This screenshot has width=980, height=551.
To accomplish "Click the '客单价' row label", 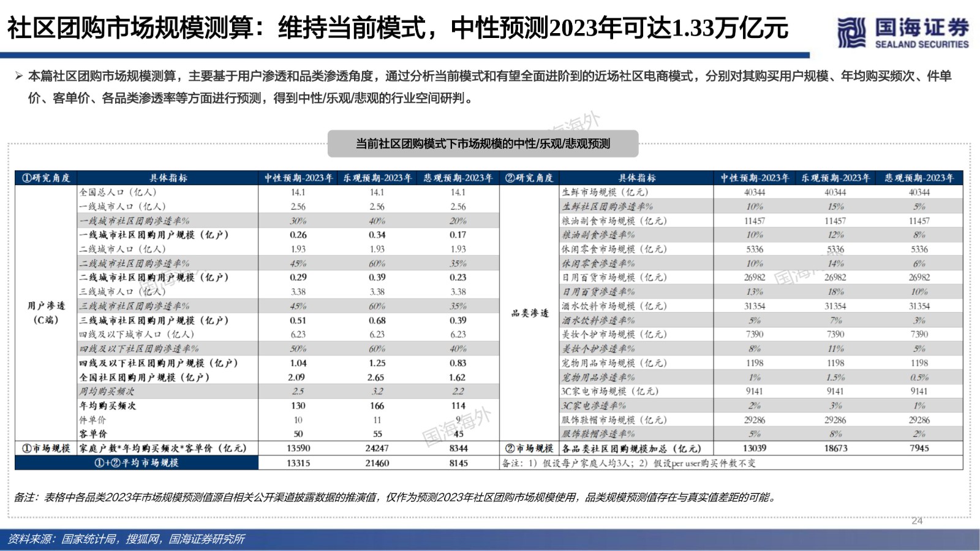I will [x=92, y=434].
